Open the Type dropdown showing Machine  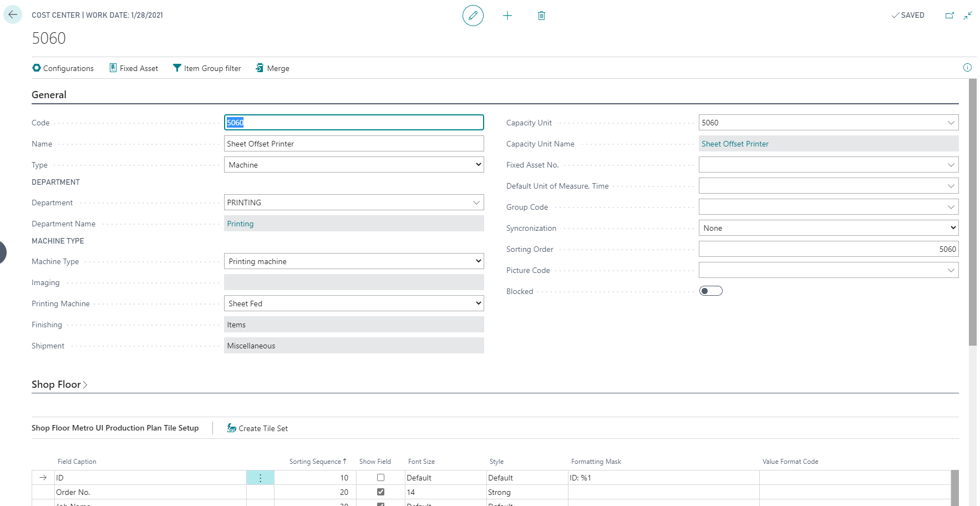[354, 165]
